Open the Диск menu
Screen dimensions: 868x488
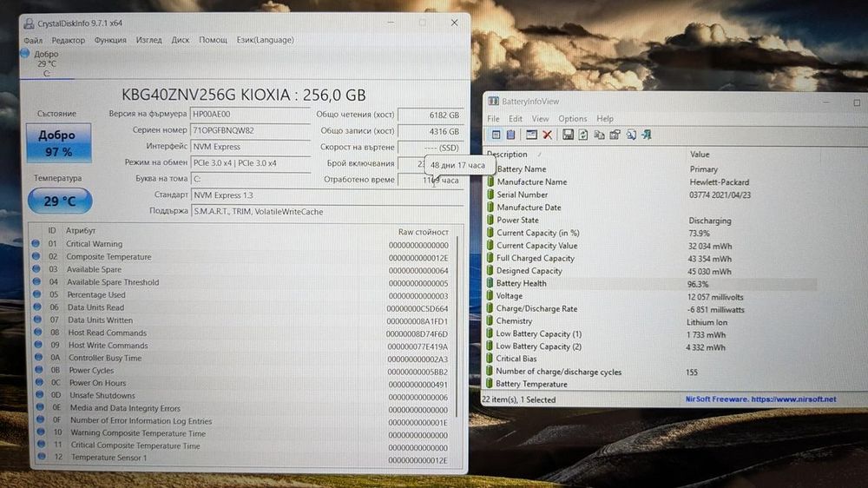[x=181, y=40]
